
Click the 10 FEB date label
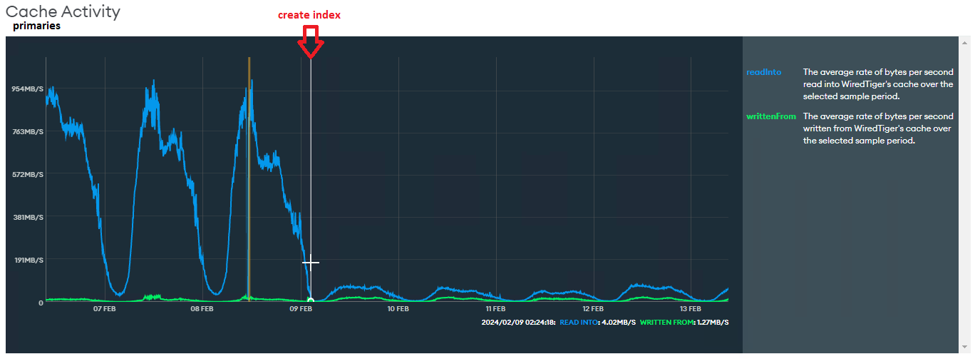tap(398, 309)
